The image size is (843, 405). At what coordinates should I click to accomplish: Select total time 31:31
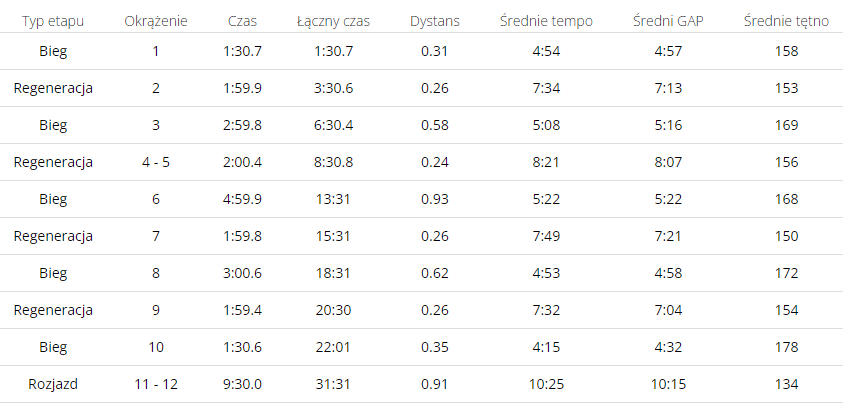coord(333,385)
